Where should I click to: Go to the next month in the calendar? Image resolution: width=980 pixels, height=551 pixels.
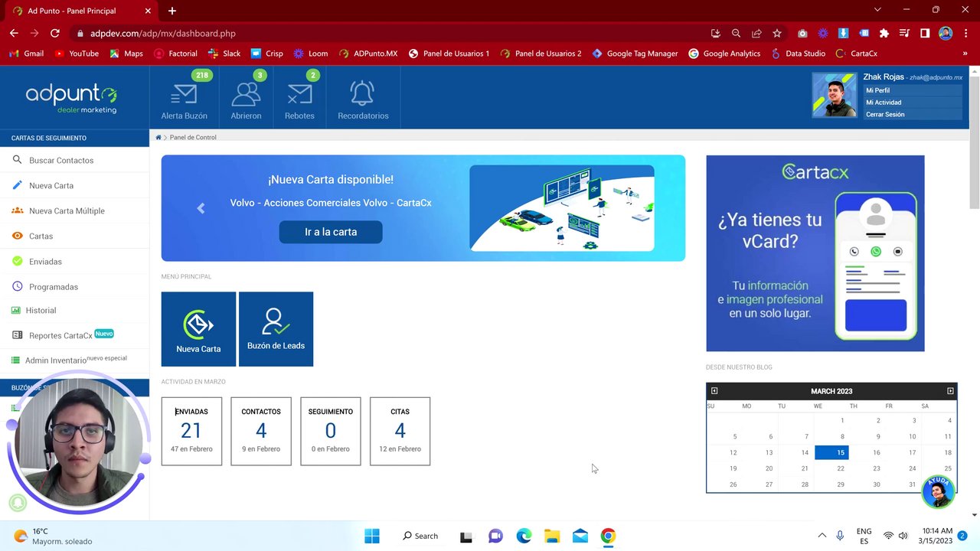[950, 391]
